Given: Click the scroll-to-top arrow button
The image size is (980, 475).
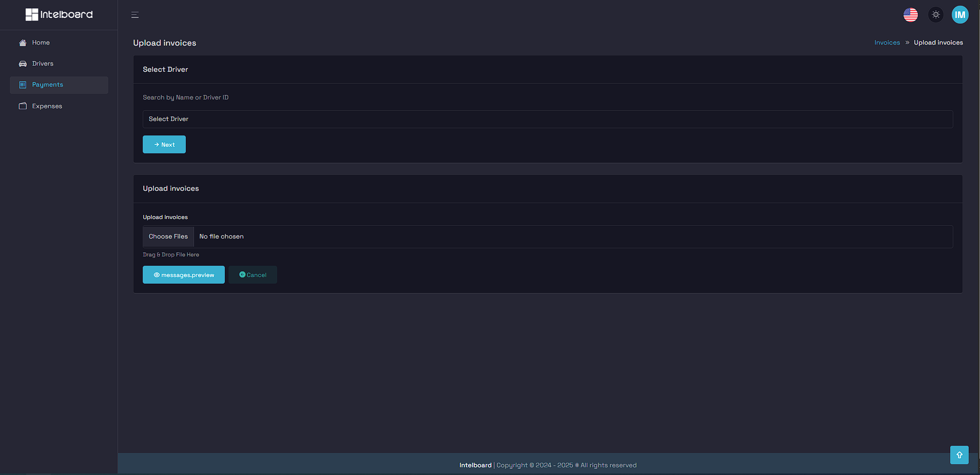Looking at the screenshot, I should point(959,454).
